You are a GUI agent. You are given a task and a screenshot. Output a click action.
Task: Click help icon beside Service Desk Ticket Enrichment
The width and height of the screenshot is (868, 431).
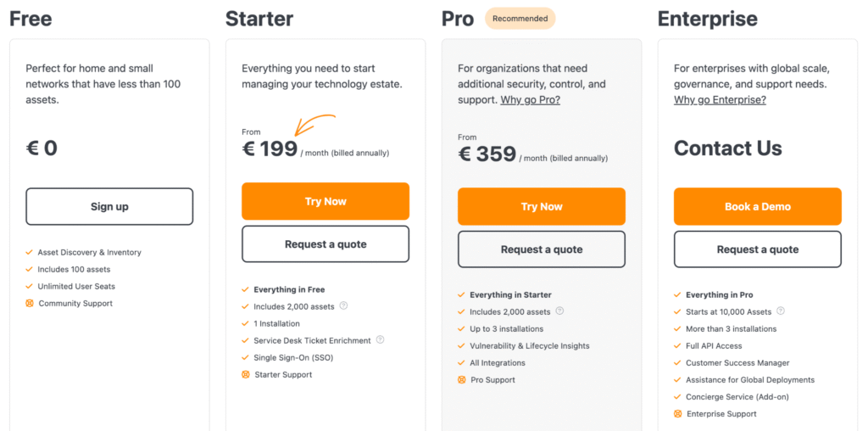[380, 340]
